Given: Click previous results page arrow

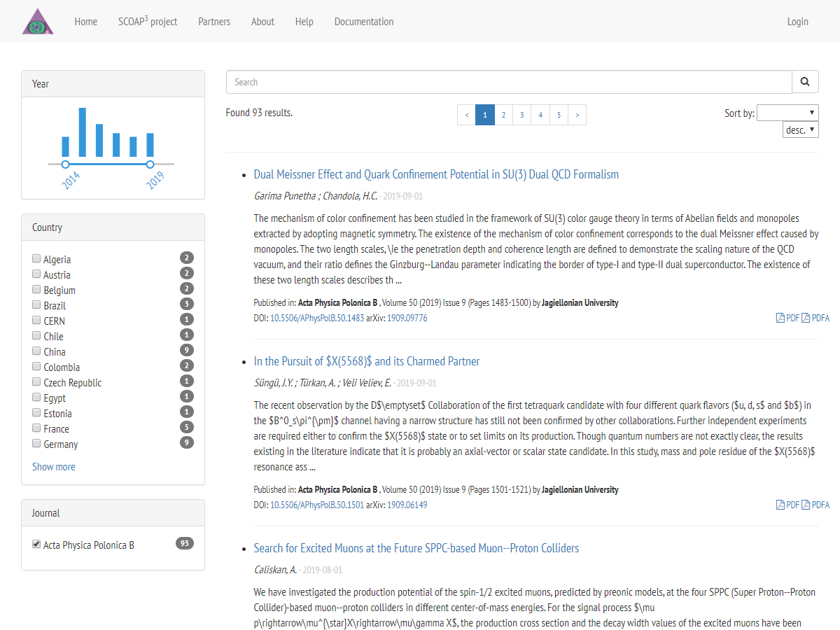Looking at the screenshot, I should [466, 115].
